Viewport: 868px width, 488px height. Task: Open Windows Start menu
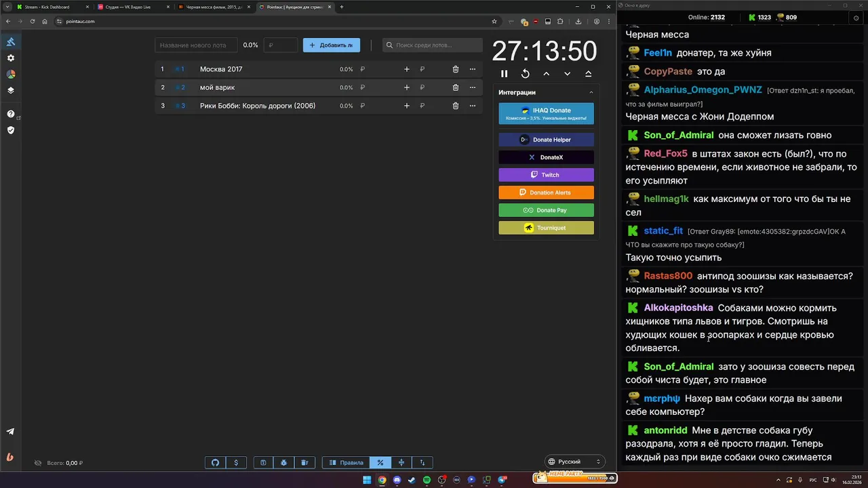click(367, 480)
